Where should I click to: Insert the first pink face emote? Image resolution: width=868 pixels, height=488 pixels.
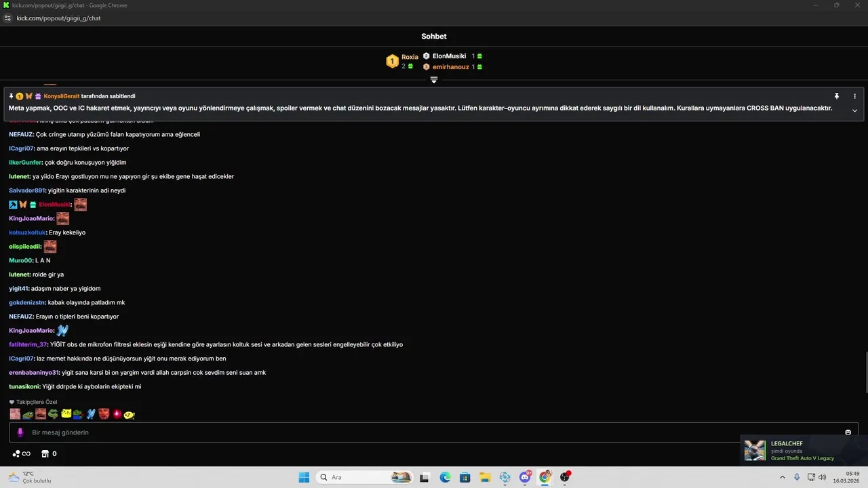(x=15, y=414)
